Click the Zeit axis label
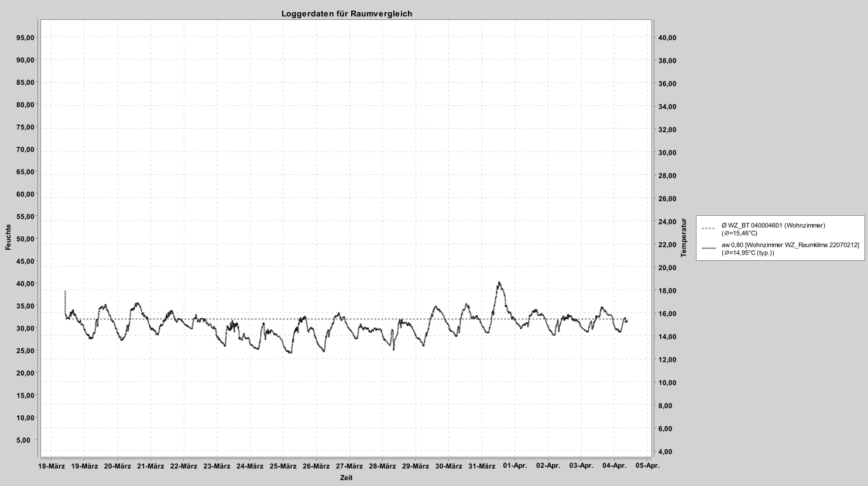868x486 pixels. pos(346,477)
